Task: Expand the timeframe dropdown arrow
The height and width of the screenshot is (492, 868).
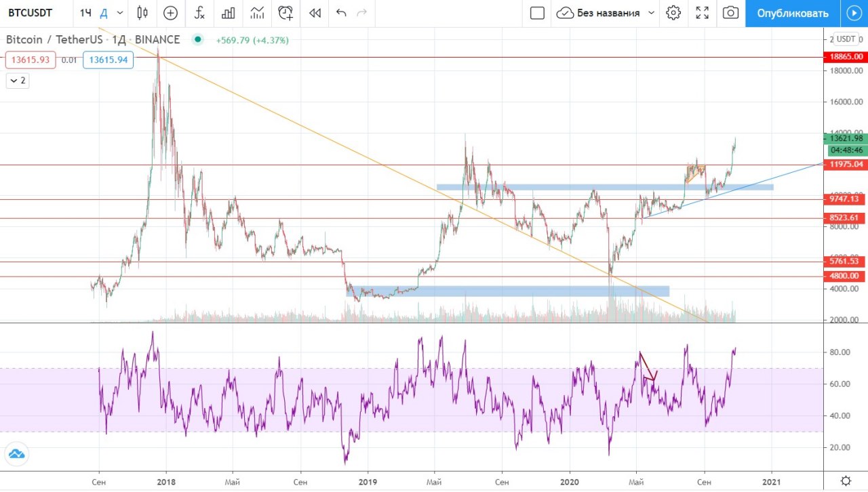Action: click(120, 13)
